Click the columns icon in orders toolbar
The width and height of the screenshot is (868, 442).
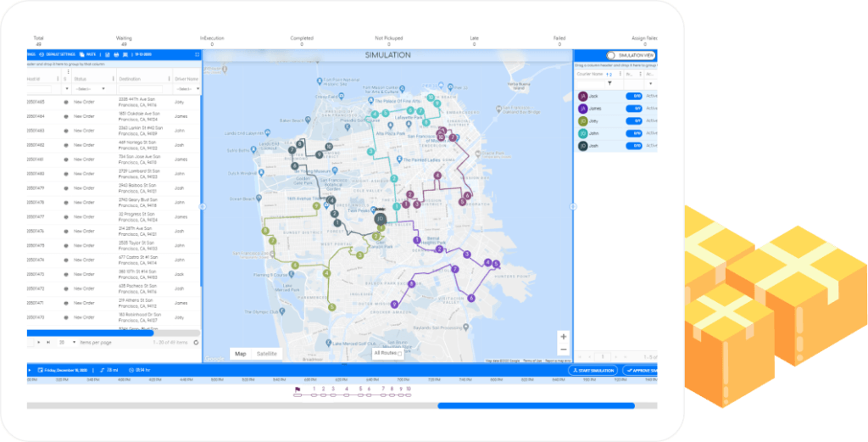(x=125, y=54)
